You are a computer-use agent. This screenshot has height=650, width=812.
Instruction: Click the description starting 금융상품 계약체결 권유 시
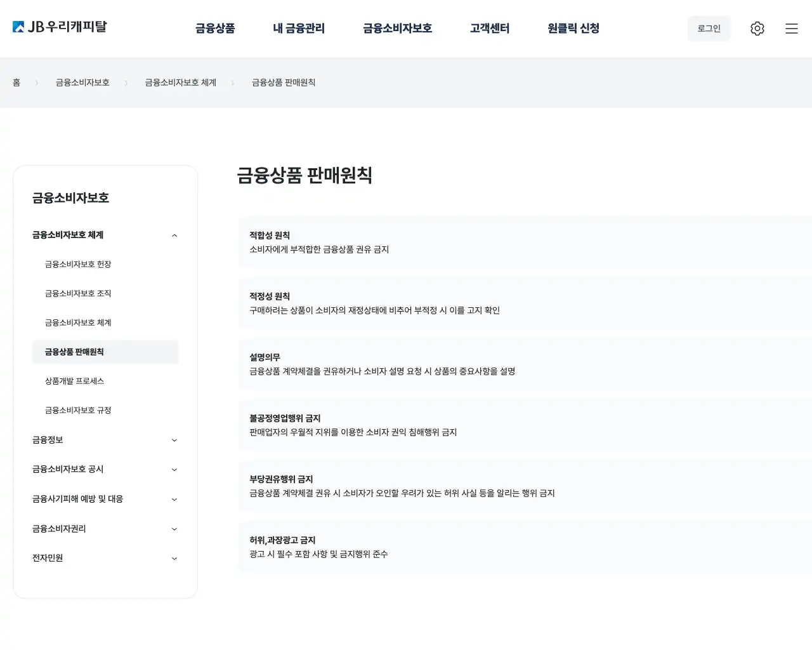tap(402, 493)
